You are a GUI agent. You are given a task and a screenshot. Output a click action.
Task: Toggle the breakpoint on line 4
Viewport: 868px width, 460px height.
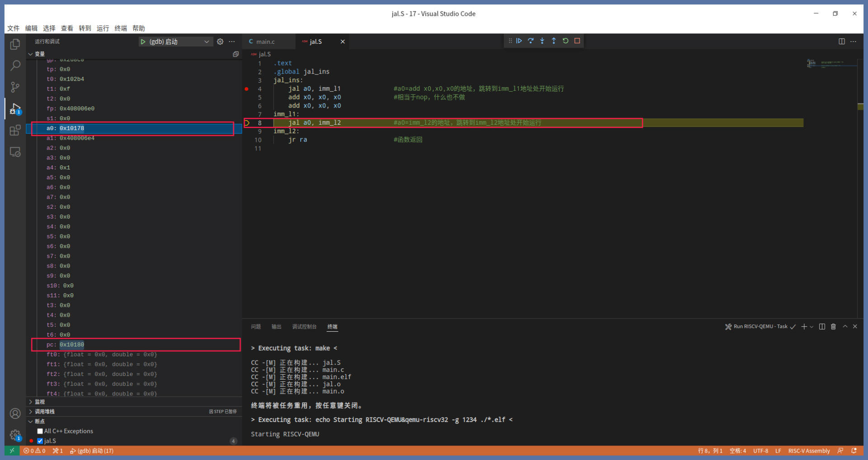(246, 89)
